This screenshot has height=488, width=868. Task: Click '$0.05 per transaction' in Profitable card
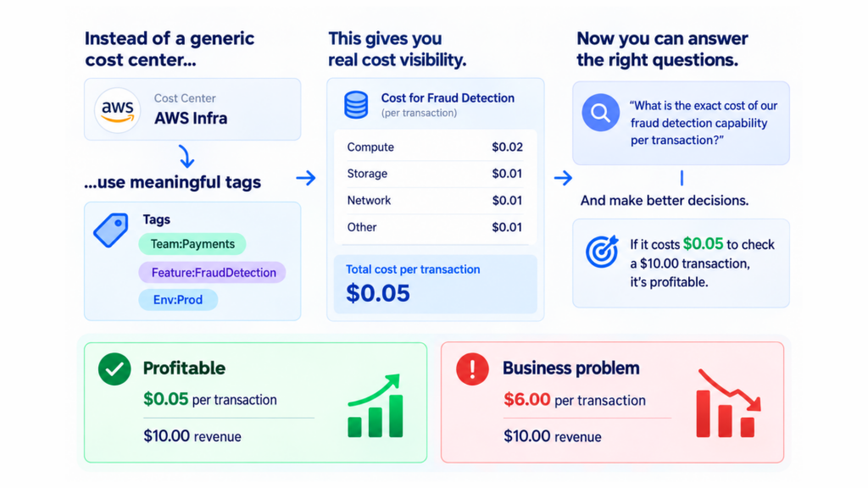tap(210, 399)
